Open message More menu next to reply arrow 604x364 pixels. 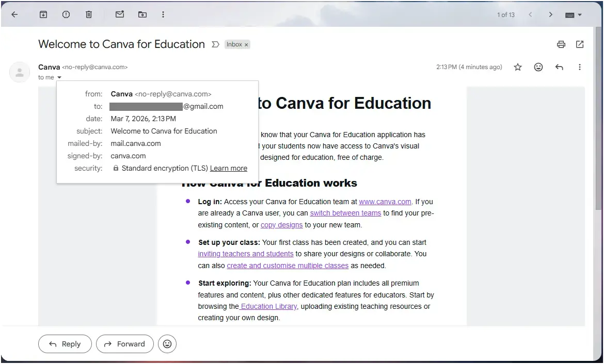coord(579,68)
